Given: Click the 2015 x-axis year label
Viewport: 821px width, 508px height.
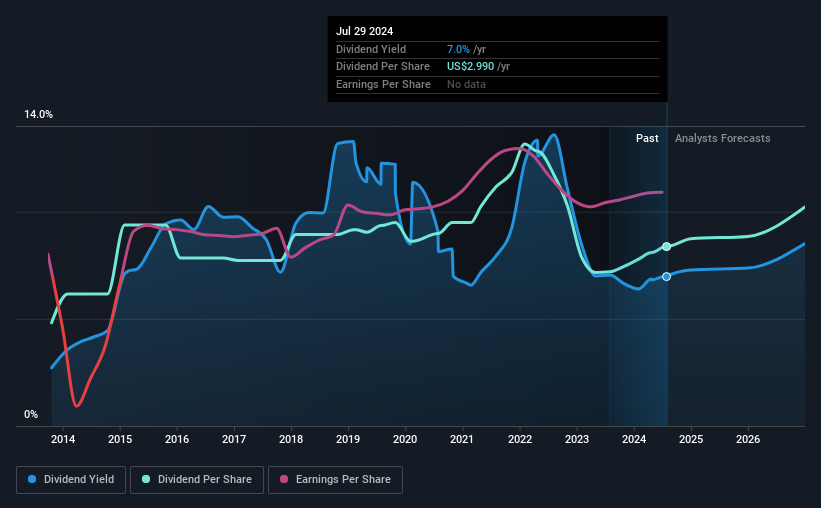Looking at the screenshot, I should [120, 439].
